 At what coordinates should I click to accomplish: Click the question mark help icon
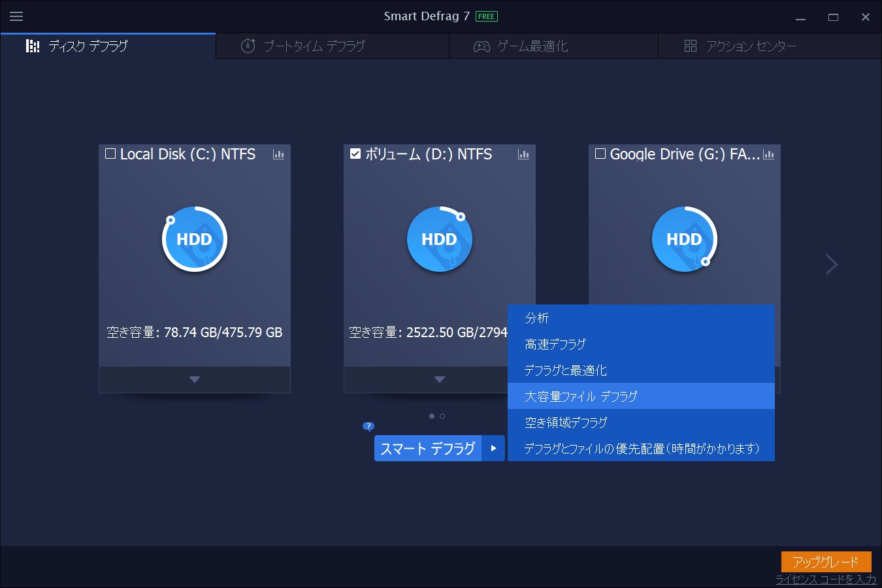368,426
